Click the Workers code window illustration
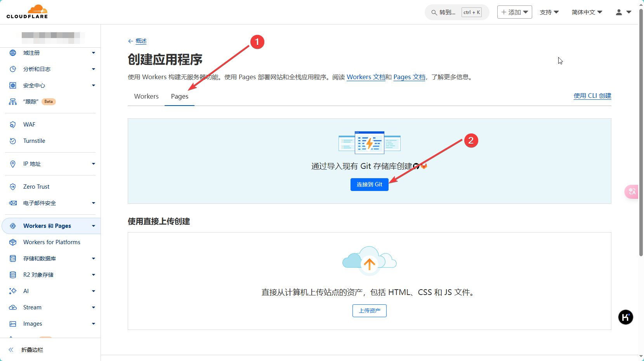The image size is (644, 361). tap(370, 142)
